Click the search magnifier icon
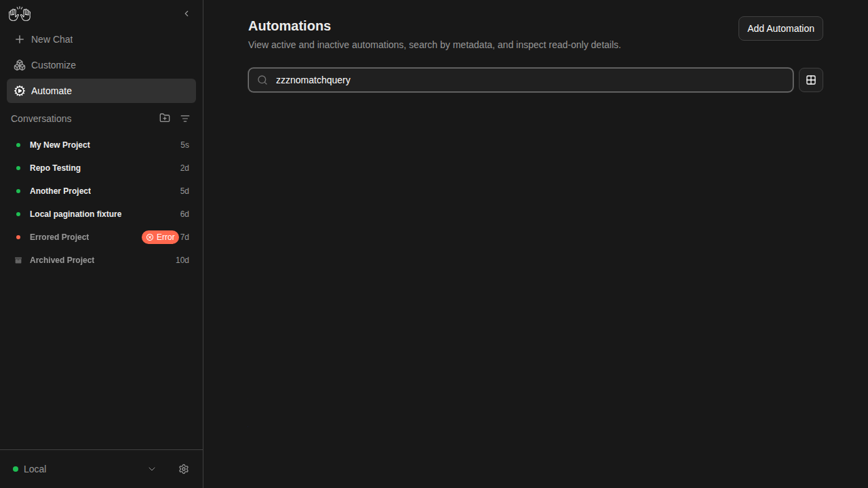 tap(262, 80)
